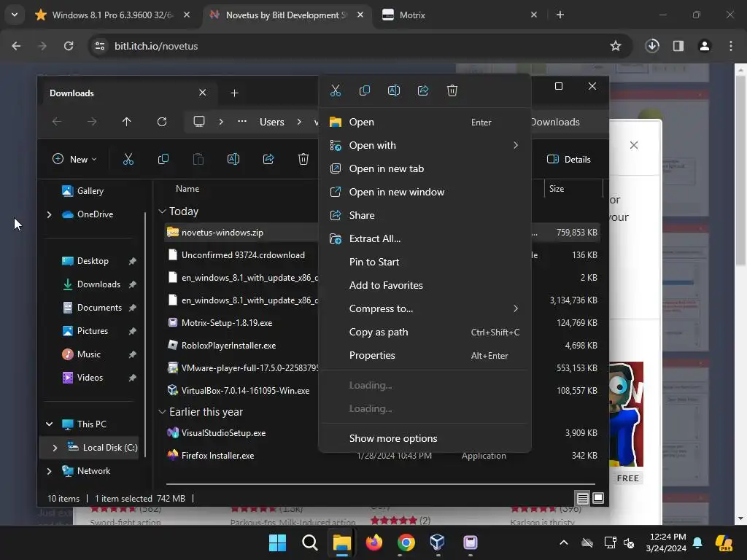Click Show more options
747x560 pixels.
[x=425, y=438]
